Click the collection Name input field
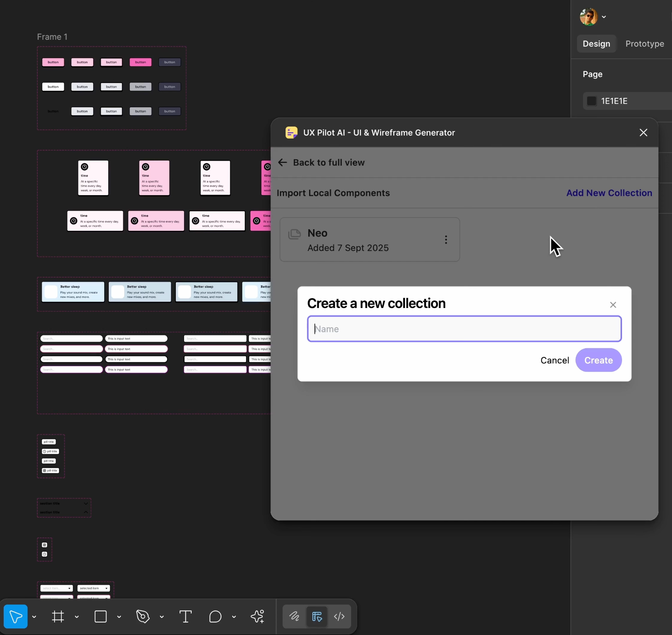This screenshot has height=635, width=672. tap(464, 329)
